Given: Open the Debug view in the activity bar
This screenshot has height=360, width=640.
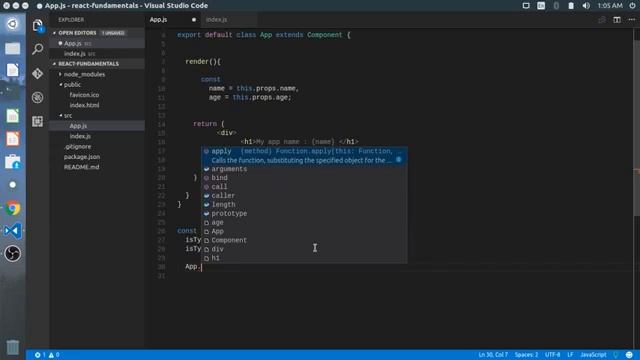Looking at the screenshot, I should (38, 97).
